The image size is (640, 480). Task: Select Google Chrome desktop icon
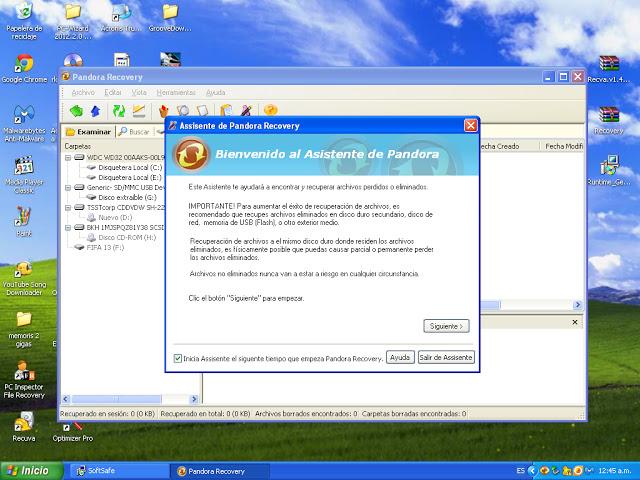point(24,63)
